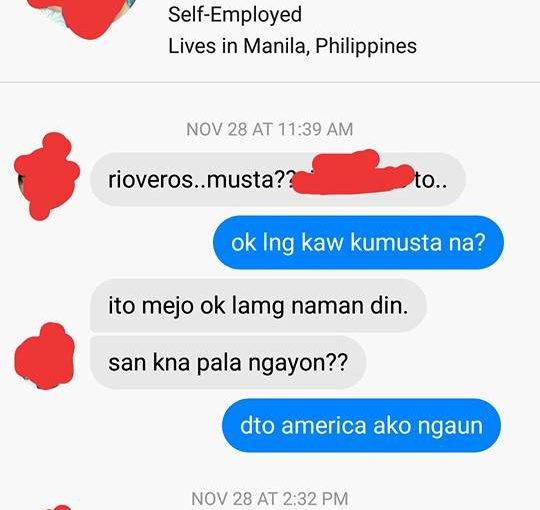Tap the avatar next to 'san kna pala ngayon??'
Image resolution: width=540 pixels, height=510 pixels.
tap(45, 356)
